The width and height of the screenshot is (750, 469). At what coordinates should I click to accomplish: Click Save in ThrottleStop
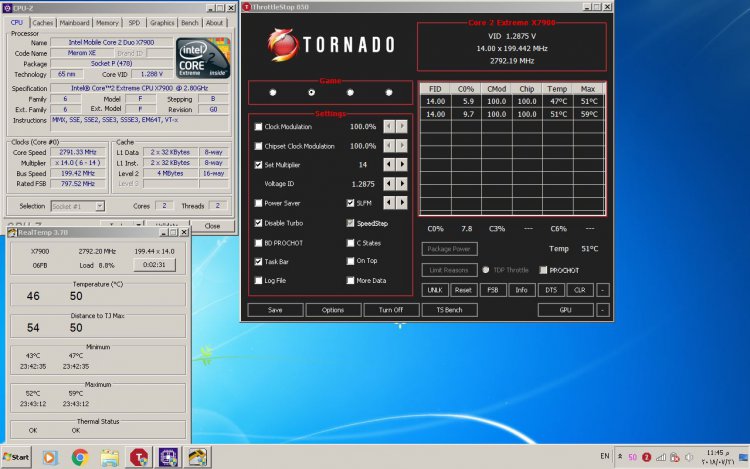click(275, 310)
